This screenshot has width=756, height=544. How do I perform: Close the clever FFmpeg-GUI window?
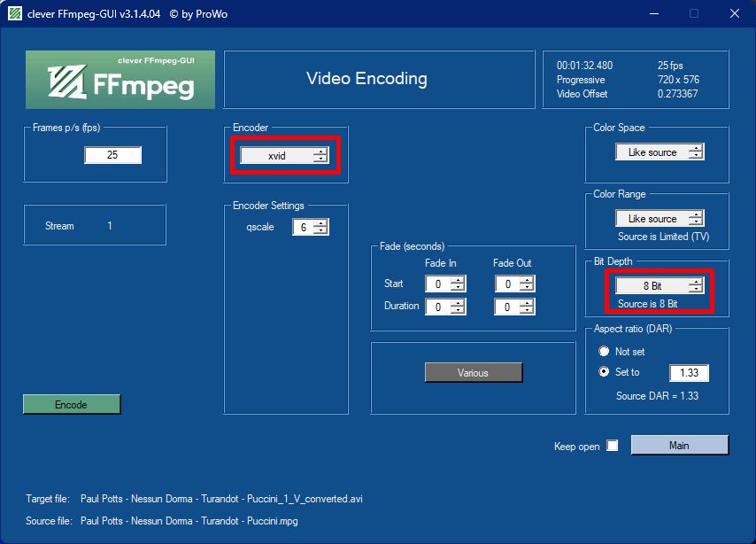pyautogui.click(x=734, y=13)
